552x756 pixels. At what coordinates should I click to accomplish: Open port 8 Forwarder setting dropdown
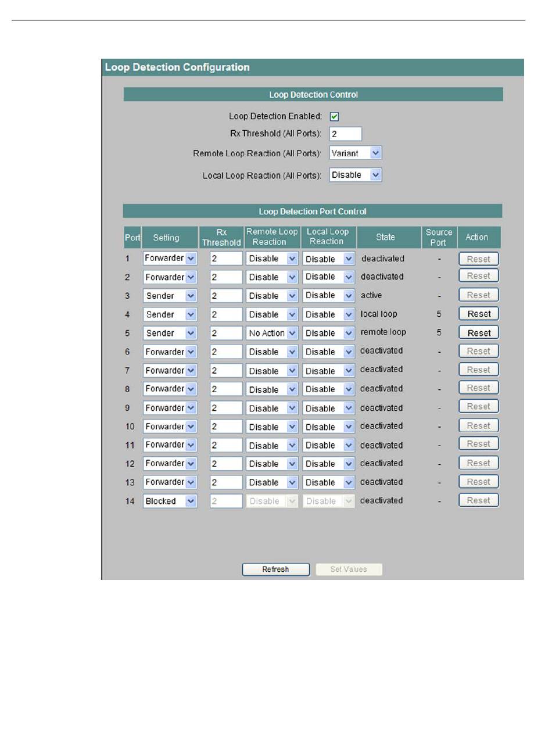pyautogui.click(x=170, y=389)
